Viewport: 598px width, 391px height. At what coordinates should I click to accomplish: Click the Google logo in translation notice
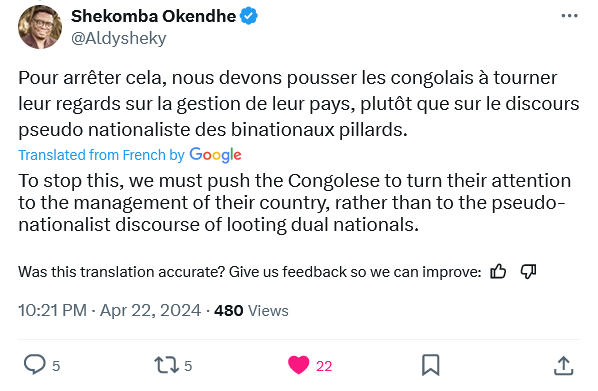(x=215, y=155)
